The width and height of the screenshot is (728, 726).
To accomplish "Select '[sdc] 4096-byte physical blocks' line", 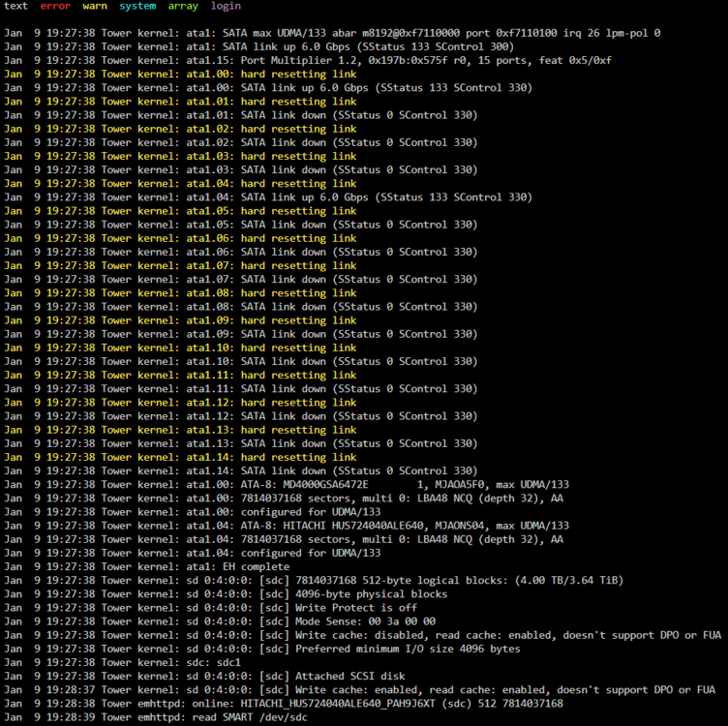I will click(x=226, y=594).
